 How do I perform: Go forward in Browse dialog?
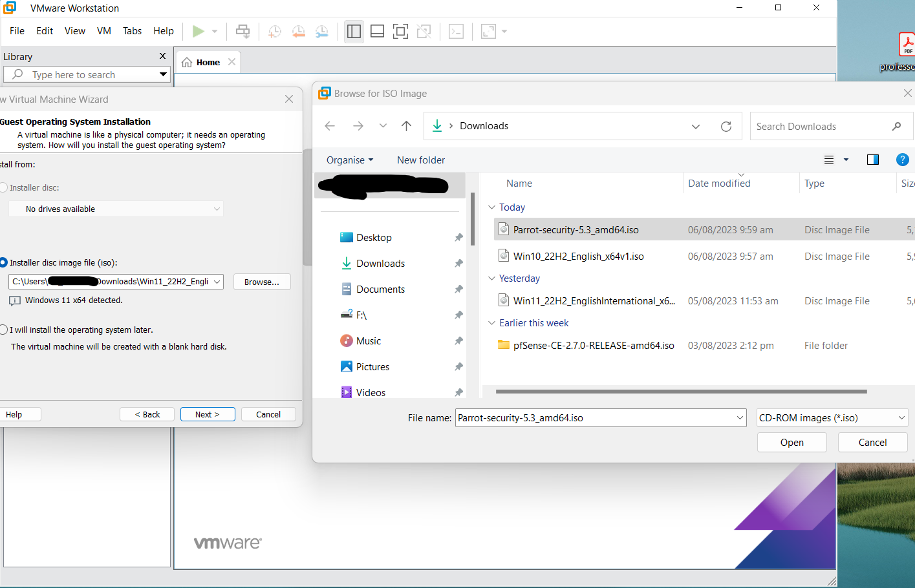pyautogui.click(x=358, y=126)
